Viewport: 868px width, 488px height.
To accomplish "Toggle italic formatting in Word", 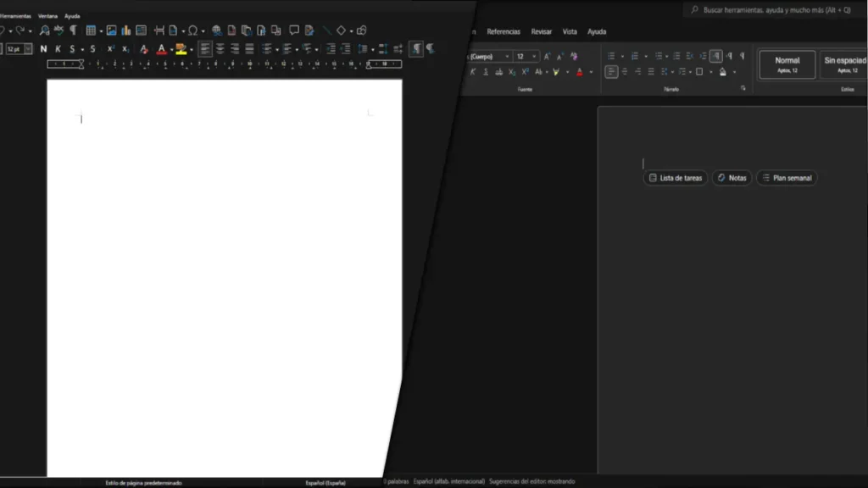I will pyautogui.click(x=471, y=71).
